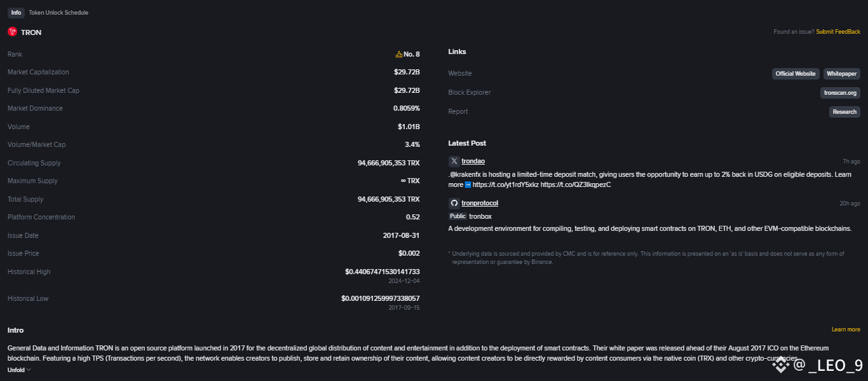Image resolution: width=868 pixels, height=381 pixels.
Task: Click the TRON logo icon
Action: [12, 32]
